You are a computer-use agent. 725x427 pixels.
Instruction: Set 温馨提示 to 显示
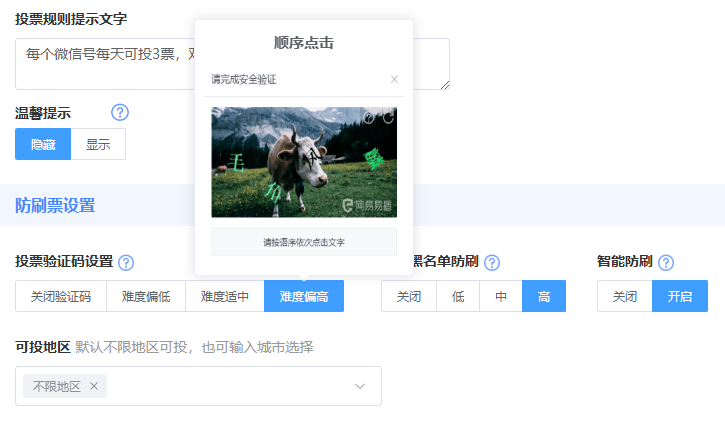[x=98, y=144]
